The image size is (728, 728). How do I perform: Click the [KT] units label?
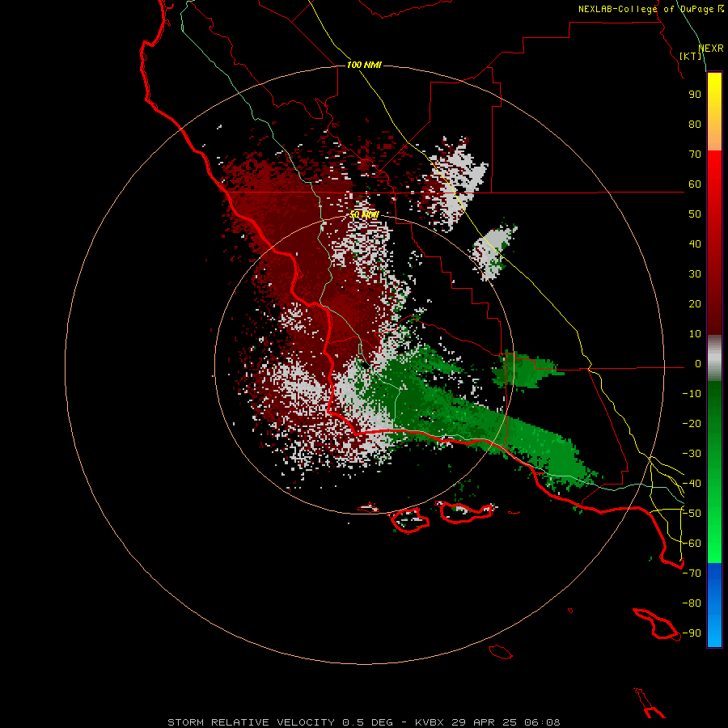690,56
